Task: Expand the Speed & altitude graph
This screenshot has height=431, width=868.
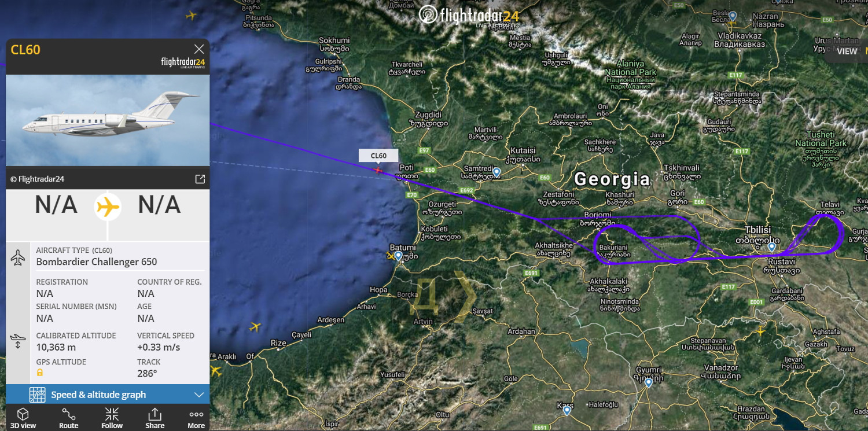Action: [x=108, y=395]
